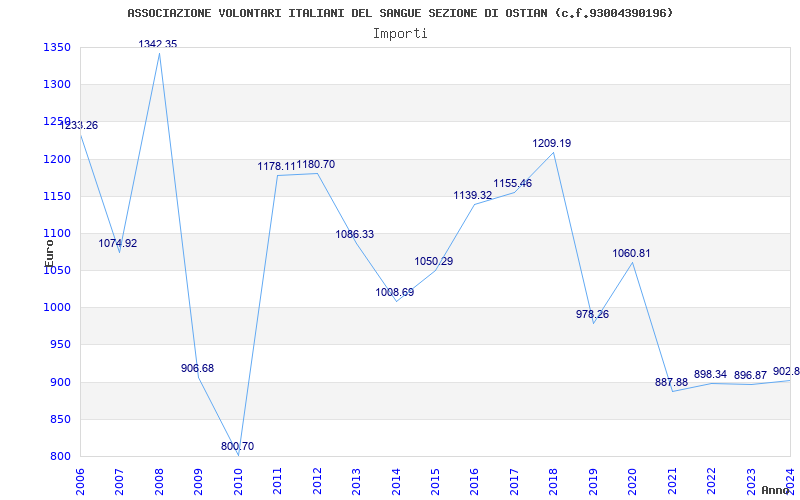Image resolution: width=800 pixels, height=500 pixels.
Task: Click the 900 y-axis tick label
Action: tap(60, 382)
